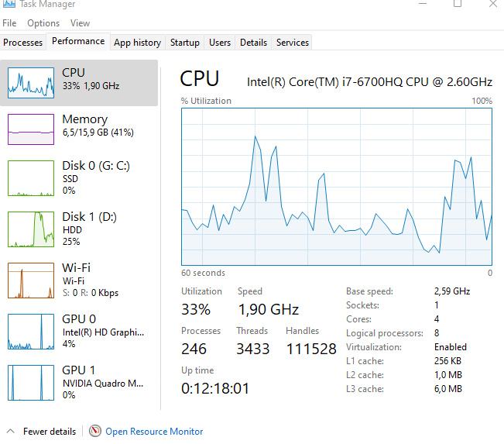Open the File menu
This screenshot has width=504, height=444.
point(9,23)
